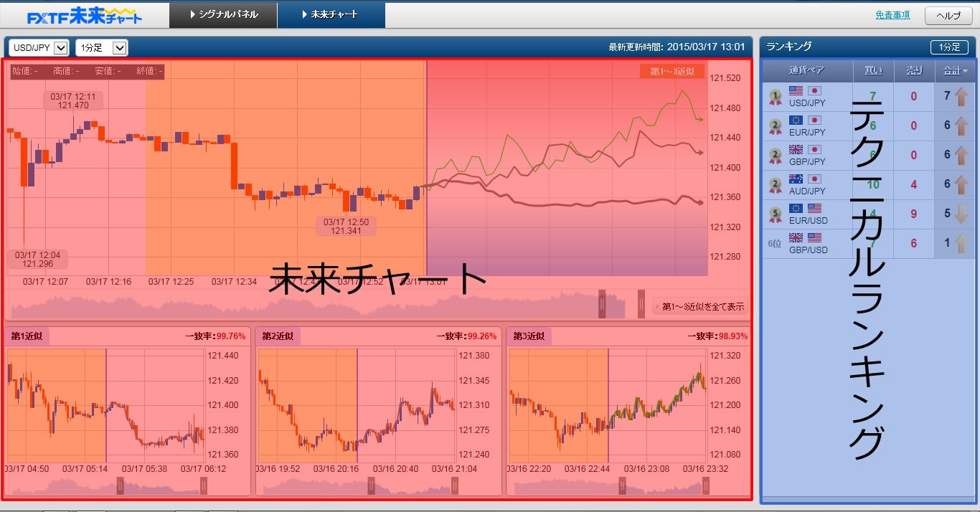The height and width of the screenshot is (512, 980).
Task: Click the EUR/USD flag pair icon
Action: click(x=805, y=209)
